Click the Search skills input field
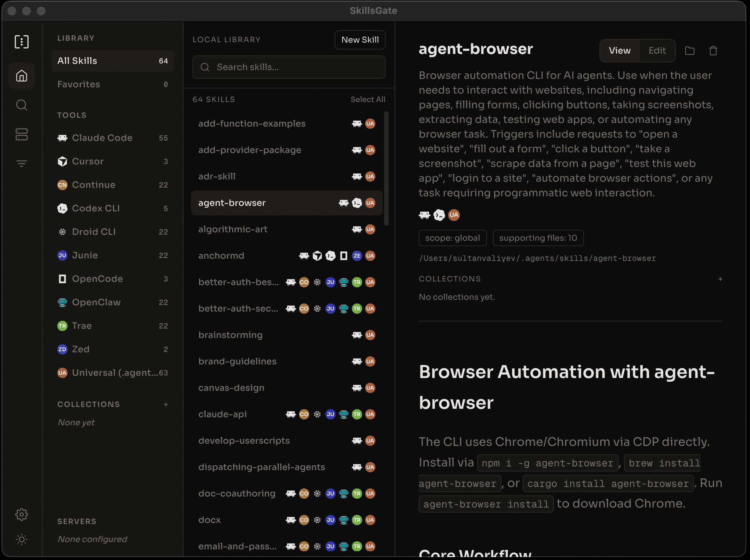Viewport: 750px width, 560px height. 289,67
